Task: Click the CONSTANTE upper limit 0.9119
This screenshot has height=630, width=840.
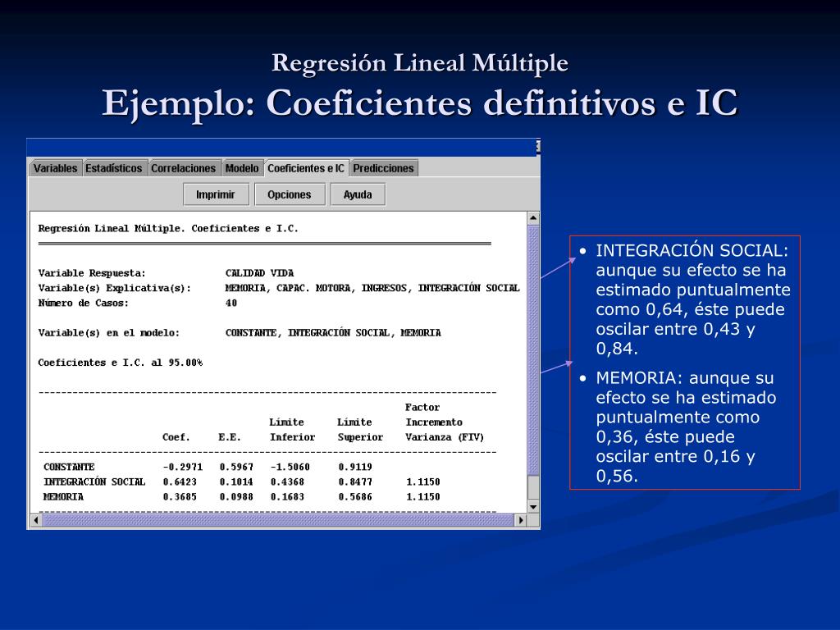Action: click(x=354, y=467)
